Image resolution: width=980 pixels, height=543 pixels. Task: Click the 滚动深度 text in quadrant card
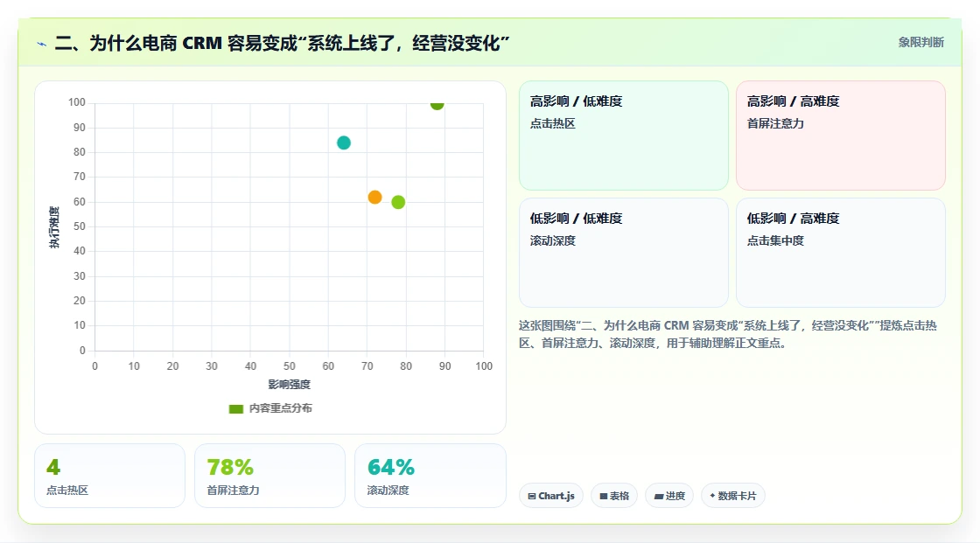click(x=552, y=240)
